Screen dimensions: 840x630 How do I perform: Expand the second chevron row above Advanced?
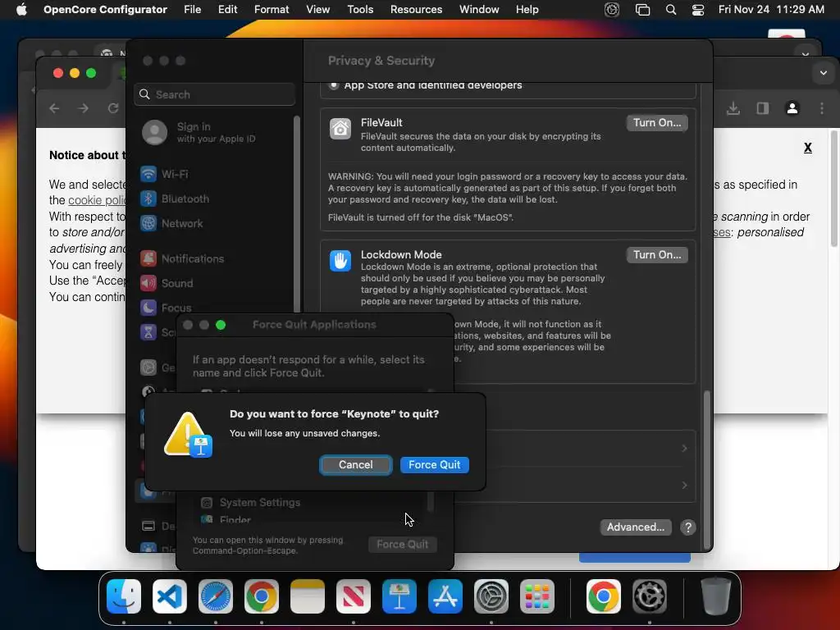coord(684,486)
